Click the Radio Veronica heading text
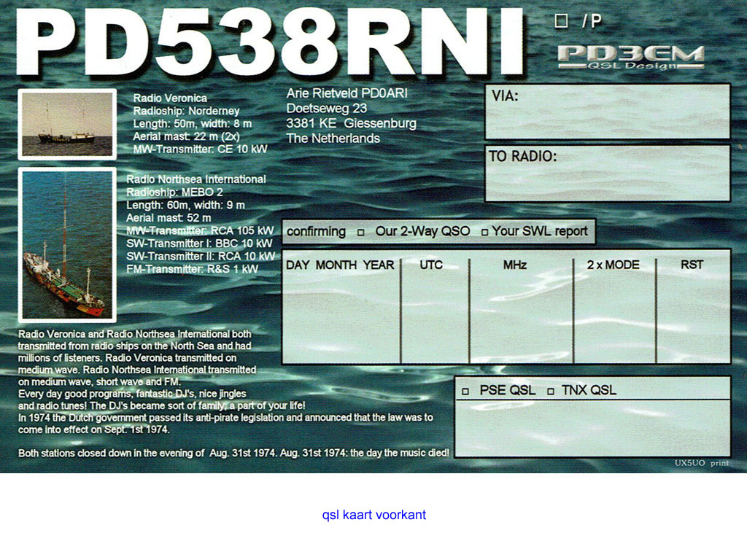This screenshot has width=747, height=560. tap(170, 98)
